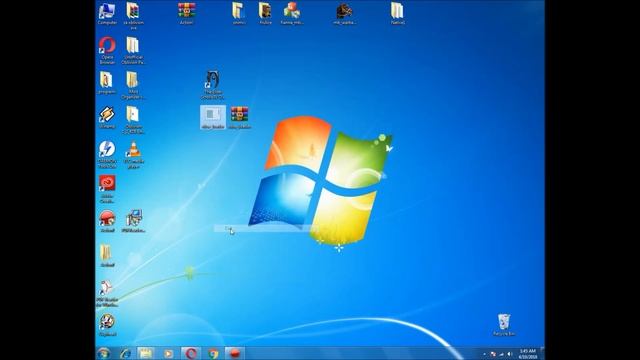Select the Opera Browser desktop shortcut

pos(107,51)
